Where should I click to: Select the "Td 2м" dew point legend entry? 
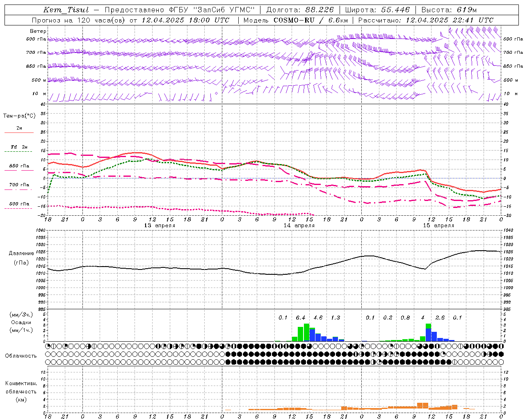[19, 147]
